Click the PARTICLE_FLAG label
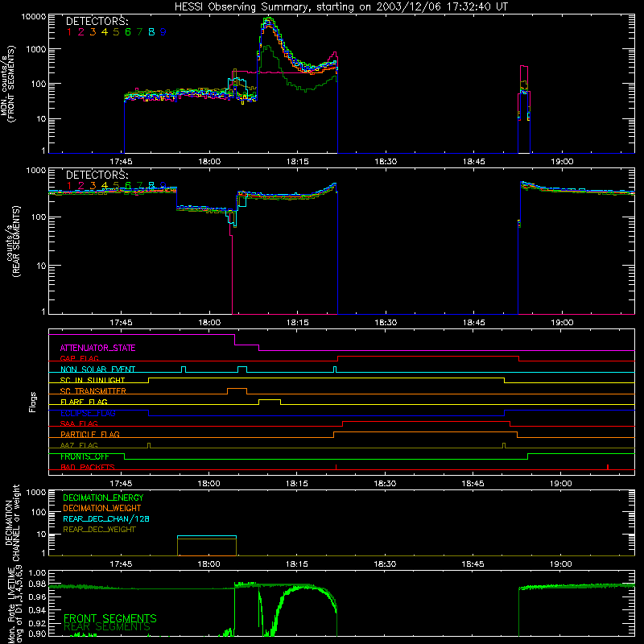 pyautogui.click(x=90, y=434)
